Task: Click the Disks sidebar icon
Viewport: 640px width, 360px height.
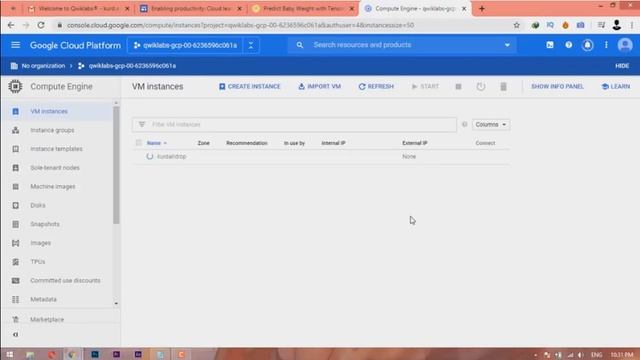Action: (16, 205)
